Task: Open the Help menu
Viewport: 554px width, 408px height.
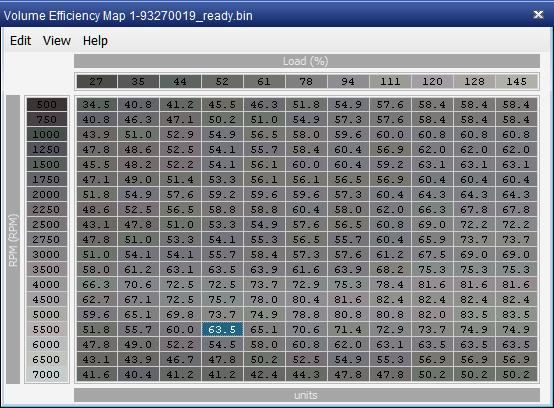Action: click(95, 41)
